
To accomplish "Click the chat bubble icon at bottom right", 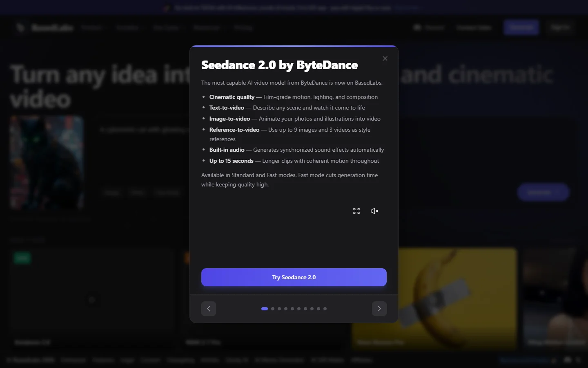I will pos(568,360).
